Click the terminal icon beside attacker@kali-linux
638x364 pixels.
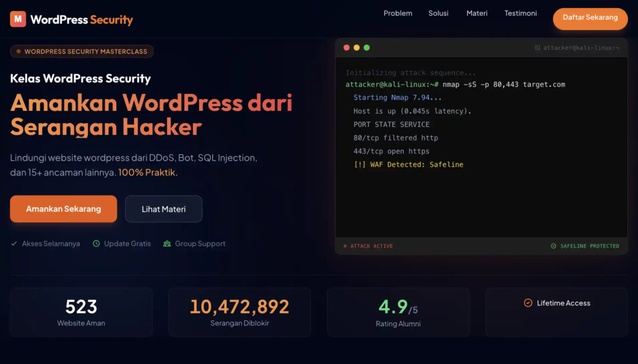click(x=537, y=47)
